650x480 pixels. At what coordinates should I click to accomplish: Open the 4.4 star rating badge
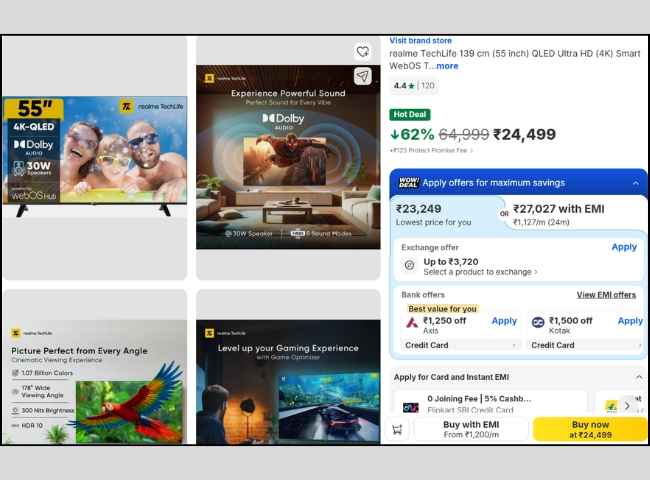click(x=414, y=86)
